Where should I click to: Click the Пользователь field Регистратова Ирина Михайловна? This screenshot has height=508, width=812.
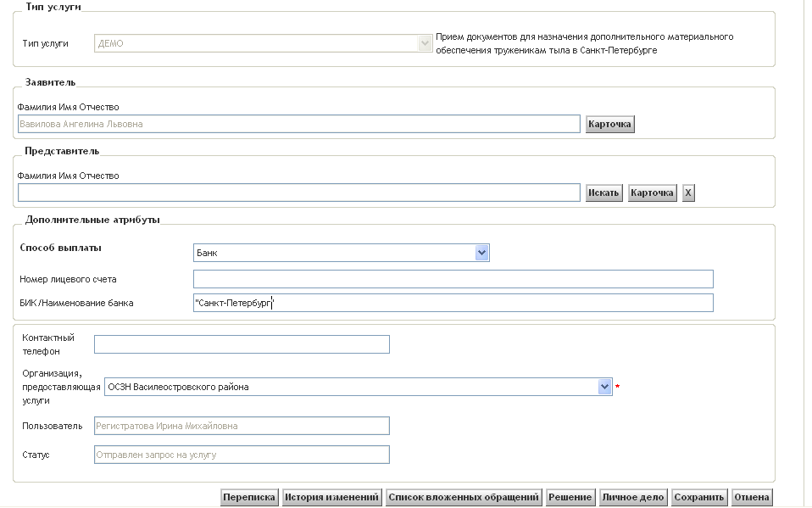tap(242, 426)
